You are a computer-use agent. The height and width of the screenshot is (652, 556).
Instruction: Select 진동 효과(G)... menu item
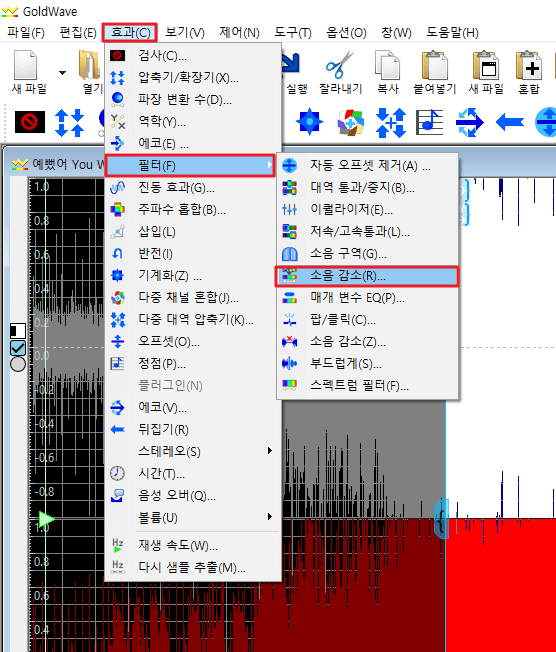193,188
